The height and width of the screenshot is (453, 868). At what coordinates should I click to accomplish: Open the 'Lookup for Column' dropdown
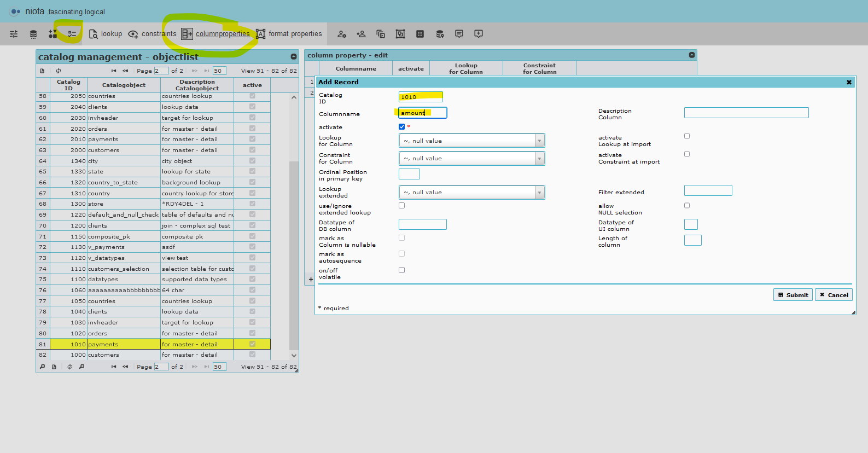[471, 141]
